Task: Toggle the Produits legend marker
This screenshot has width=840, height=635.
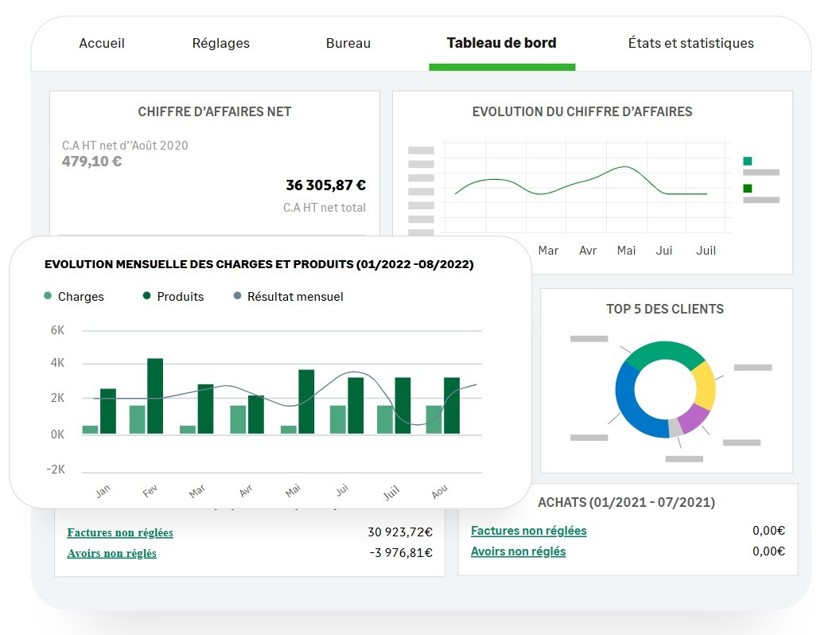Action: click(x=147, y=297)
